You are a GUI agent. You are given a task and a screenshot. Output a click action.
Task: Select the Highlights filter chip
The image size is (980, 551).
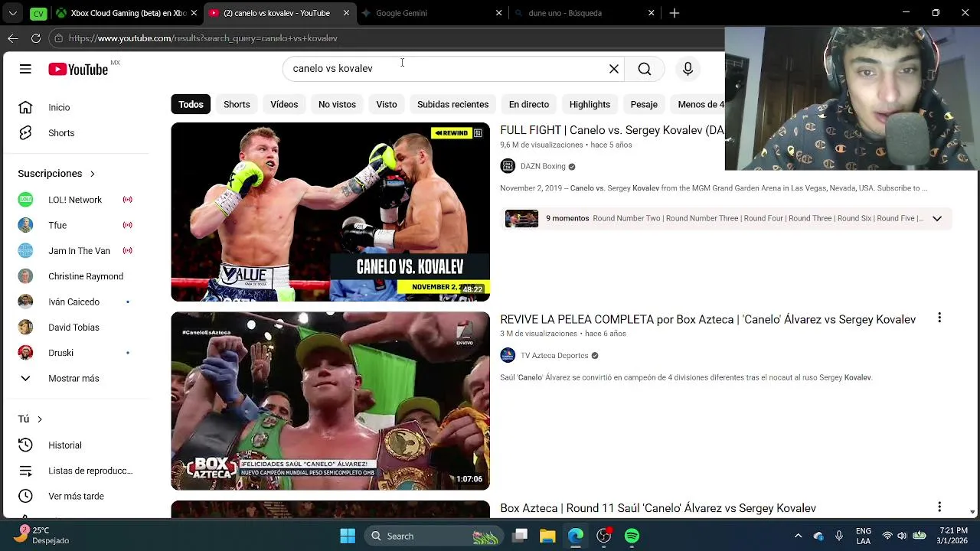(x=590, y=104)
